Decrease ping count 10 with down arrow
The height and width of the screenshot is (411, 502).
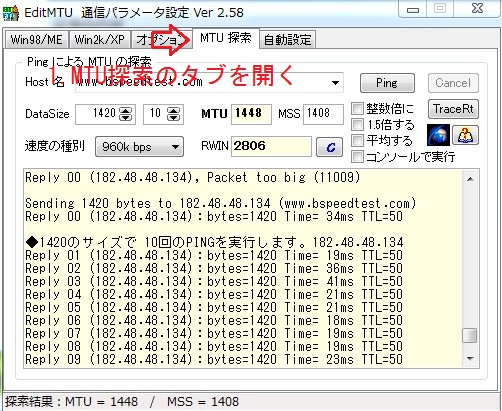coord(174,117)
